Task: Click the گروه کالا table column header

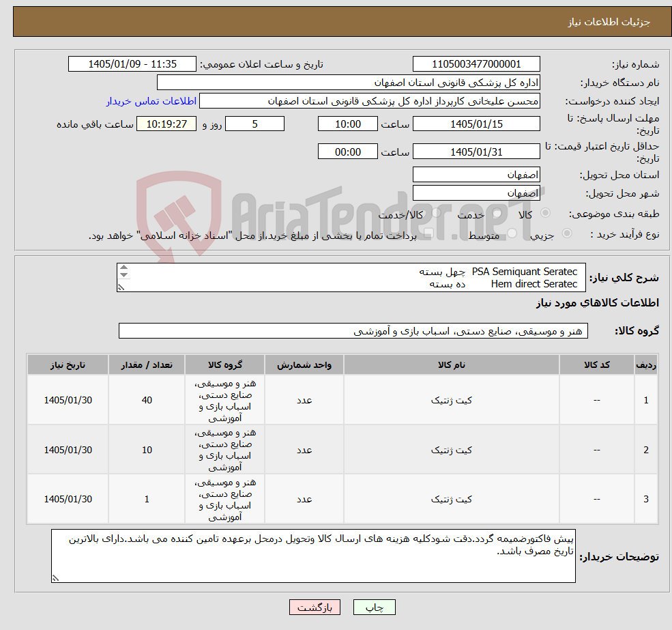Action: coord(225,364)
